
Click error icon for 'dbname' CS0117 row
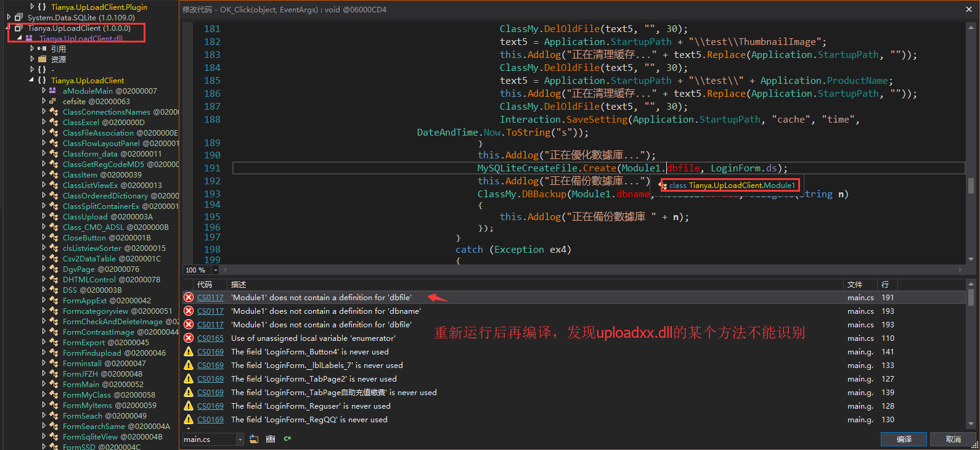click(x=189, y=311)
